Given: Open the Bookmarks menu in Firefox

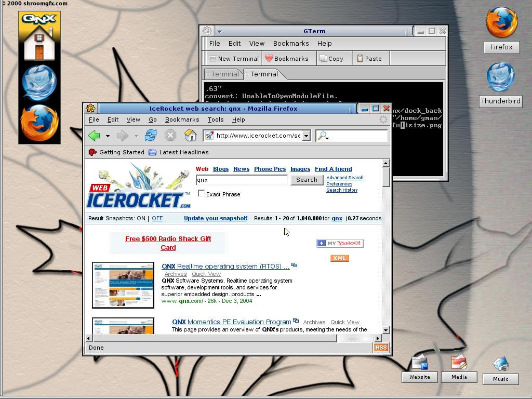Looking at the screenshot, I should 182,119.
